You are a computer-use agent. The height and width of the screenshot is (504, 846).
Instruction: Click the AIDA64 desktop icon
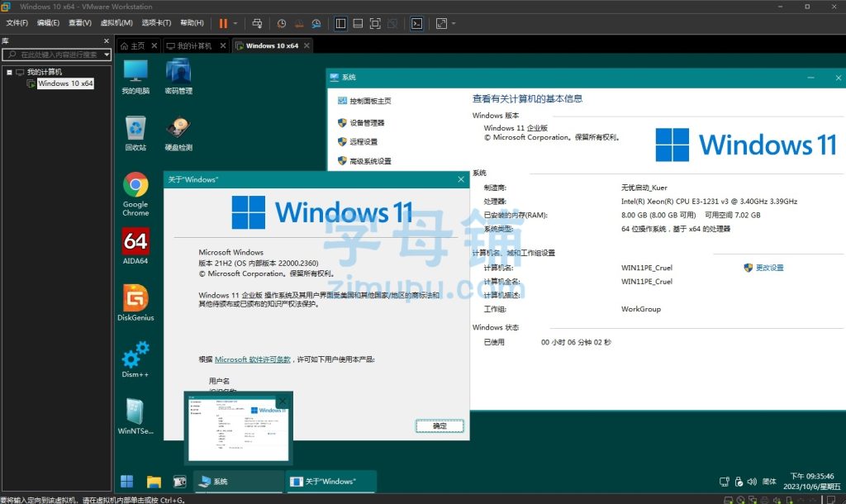[135, 246]
